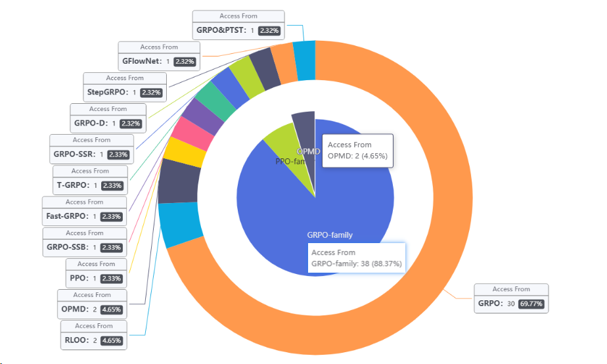Click the Fast-GRPO label box
This screenshot has height=364, width=607.
click(83, 210)
